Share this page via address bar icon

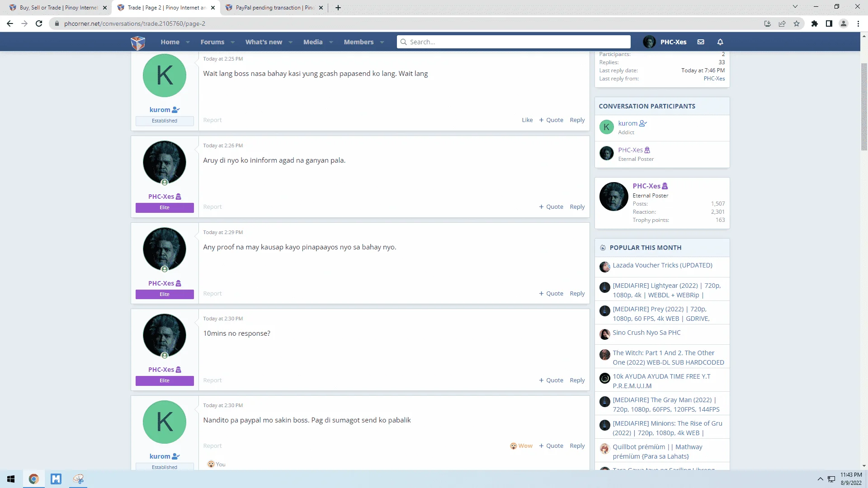782,23
